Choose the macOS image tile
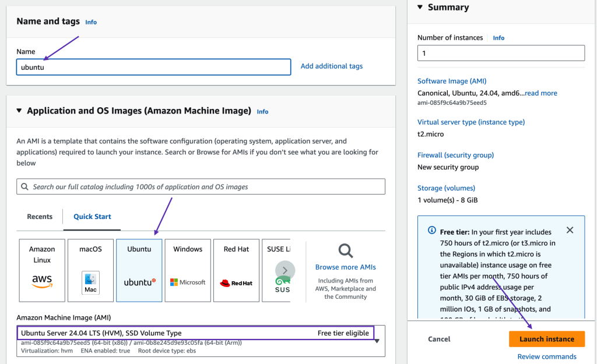This screenshot has width=597, height=364. point(90,270)
